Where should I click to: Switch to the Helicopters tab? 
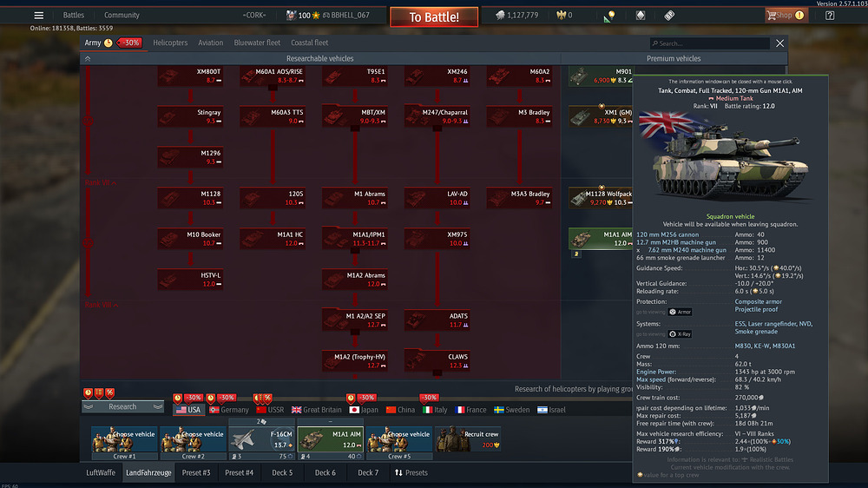pyautogui.click(x=170, y=43)
